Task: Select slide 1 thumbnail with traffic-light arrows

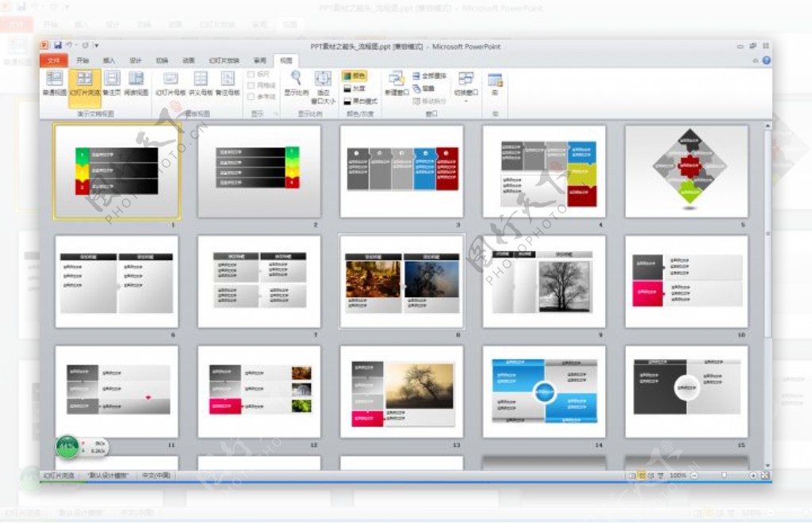Action: [x=117, y=171]
